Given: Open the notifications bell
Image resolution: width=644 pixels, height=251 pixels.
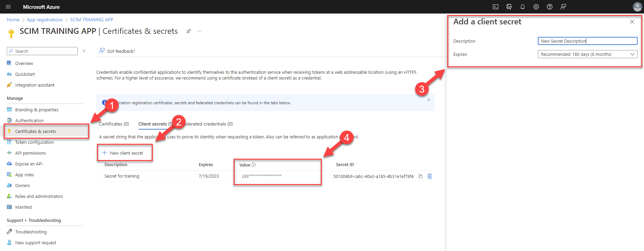Looking at the screenshot, I should click(523, 7).
